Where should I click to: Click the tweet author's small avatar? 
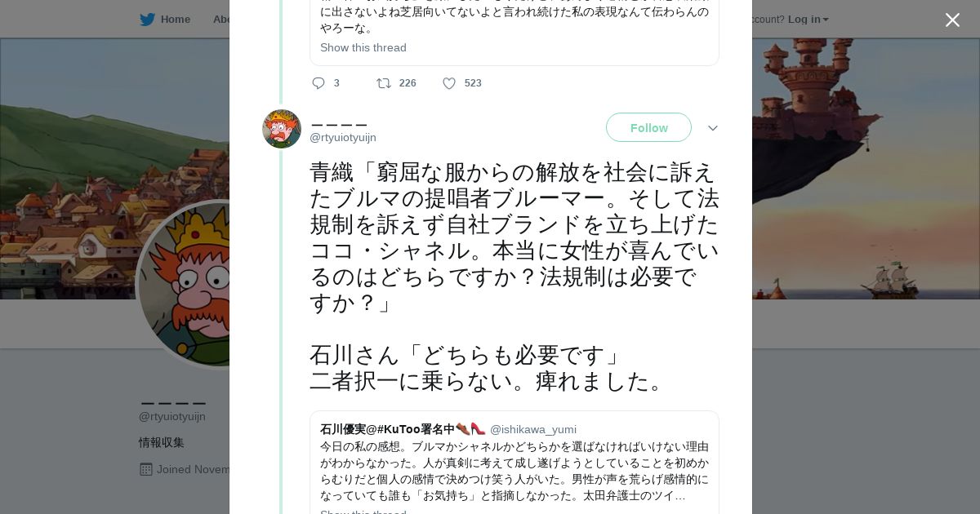tap(282, 129)
